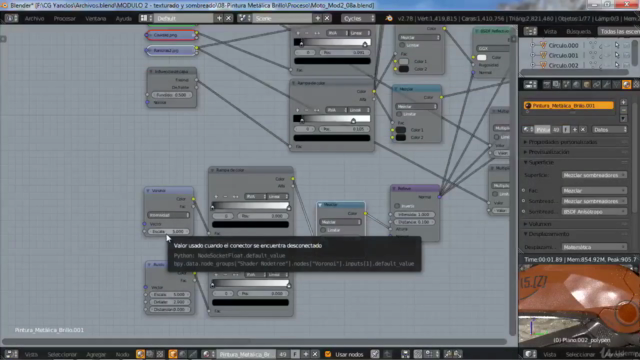This screenshot has height=360, width=640.
Task: Open the scene browse icon
Action: 244,18
